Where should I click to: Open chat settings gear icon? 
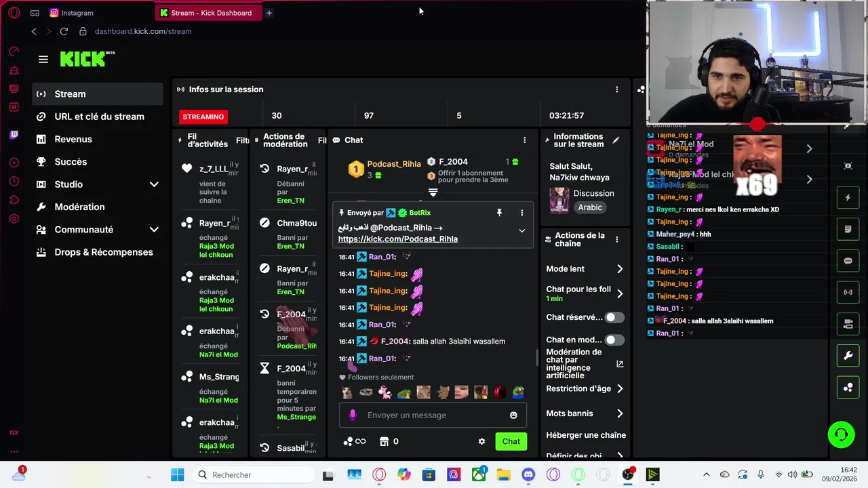481,442
